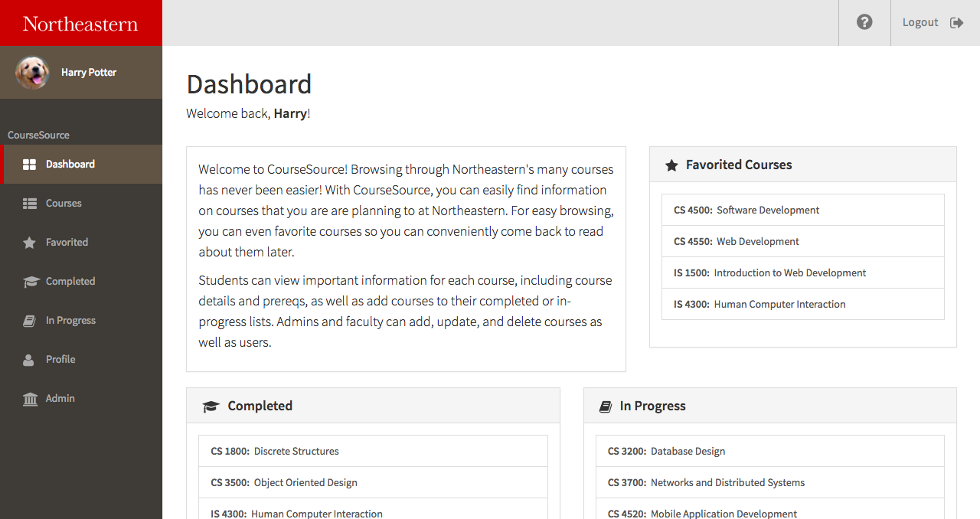980x519 pixels.
Task: Open CS 4550 Web Development favorite
Action: pyautogui.click(x=757, y=241)
